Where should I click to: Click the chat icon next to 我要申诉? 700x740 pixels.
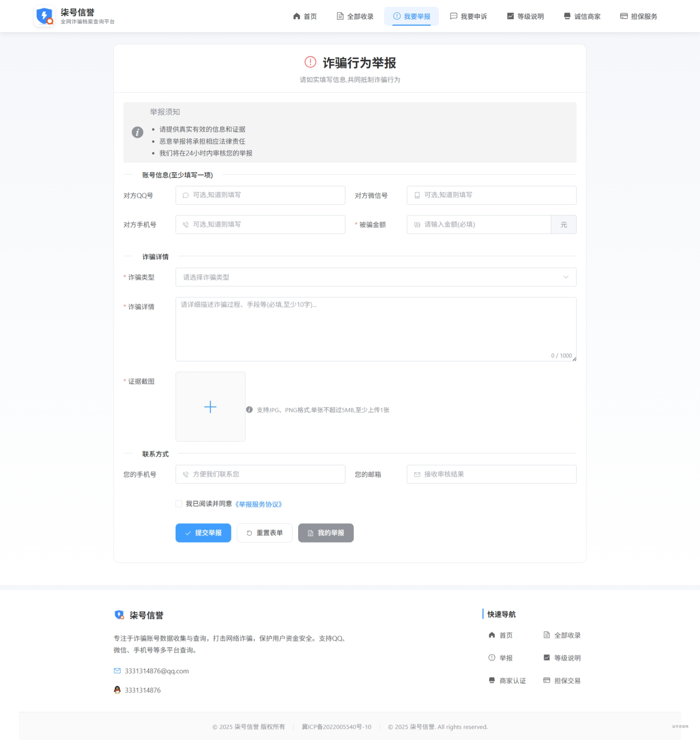point(454,16)
